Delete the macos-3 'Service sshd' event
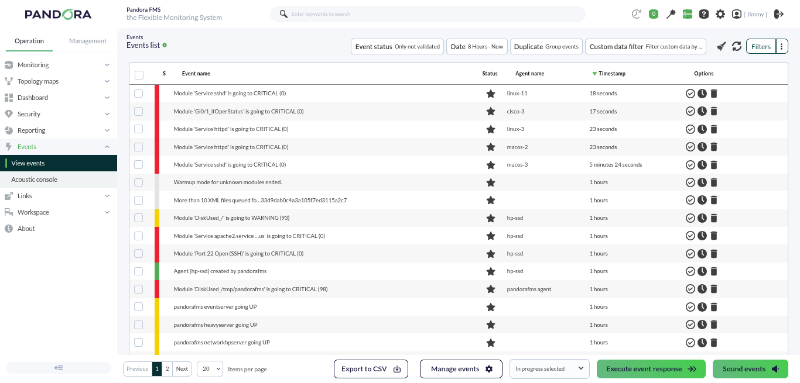This screenshot has height=383, width=800. tap(714, 165)
